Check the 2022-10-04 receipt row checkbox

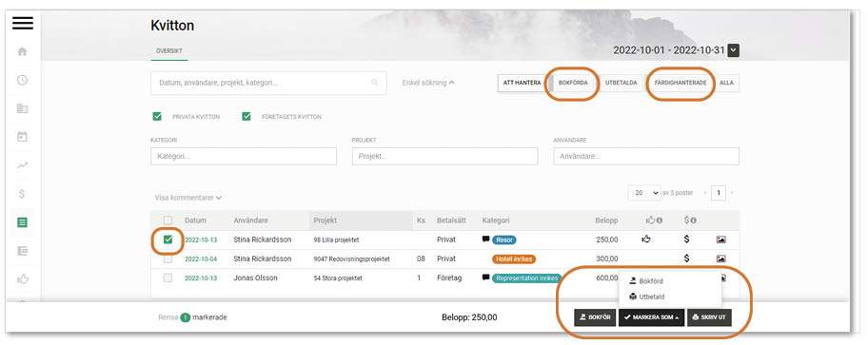pyautogui.click(x=168, y=259)
